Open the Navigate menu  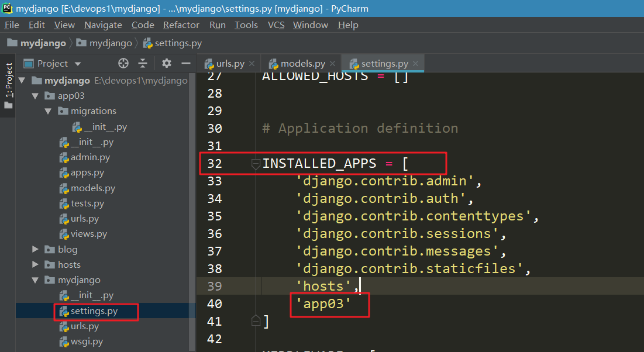[x=103, y=25]
